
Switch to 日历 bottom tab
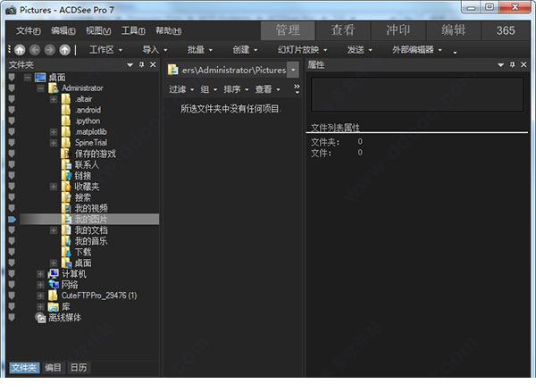pyautogui.click(x=79, y=368)
